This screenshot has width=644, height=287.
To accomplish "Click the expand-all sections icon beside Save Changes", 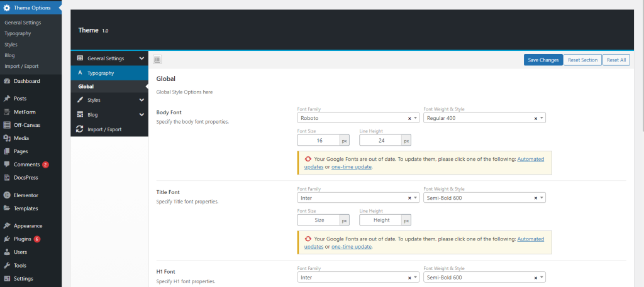I will 158,60.
